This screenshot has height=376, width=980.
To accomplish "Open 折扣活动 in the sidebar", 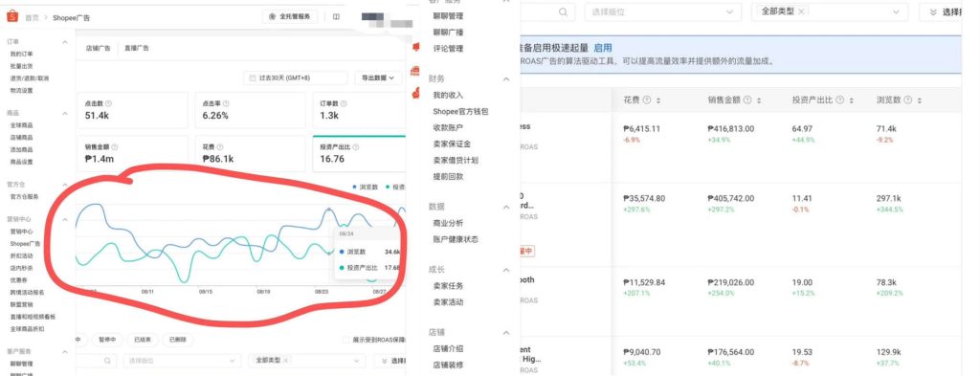I will [21, 256].
